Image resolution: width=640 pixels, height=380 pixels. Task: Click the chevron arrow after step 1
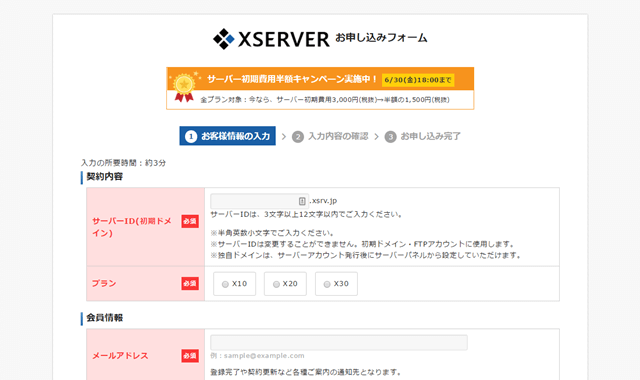pos(284,136)
